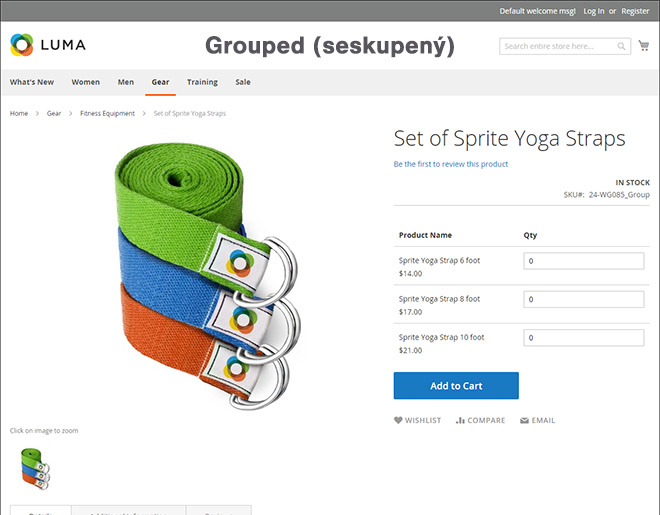Click the Wishlist heart icon
660x515 pixels.
(x=398, y=421)
